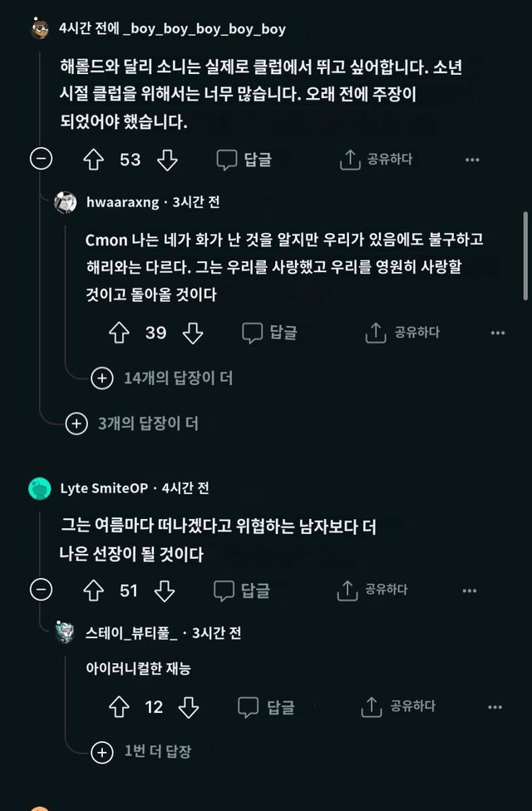
Task: Open more options on the 53-point comment
Action: (471, 160)
